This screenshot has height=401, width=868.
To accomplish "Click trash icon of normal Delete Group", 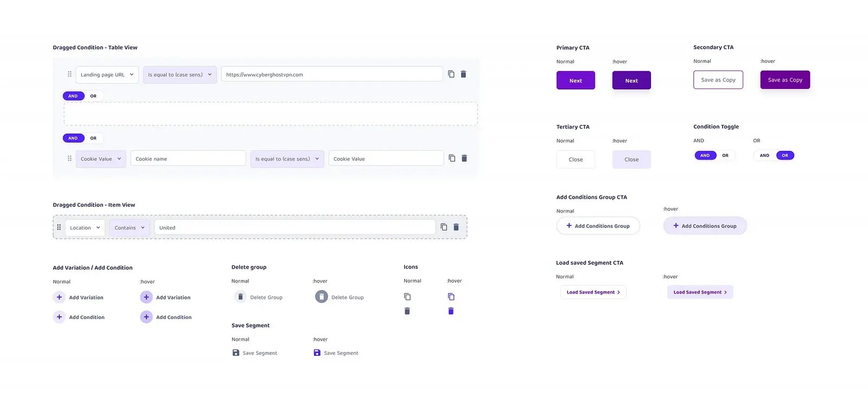I will tap(240, 297).
